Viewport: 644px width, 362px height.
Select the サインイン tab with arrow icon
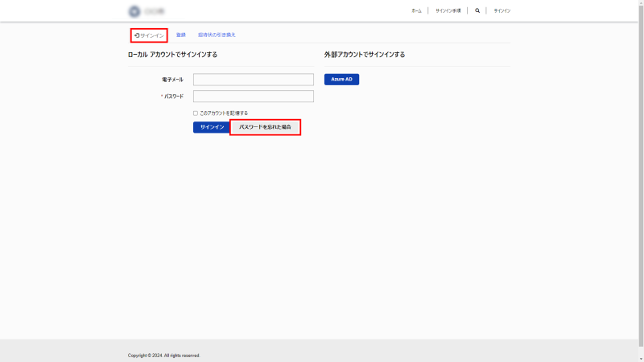[149, 35]
